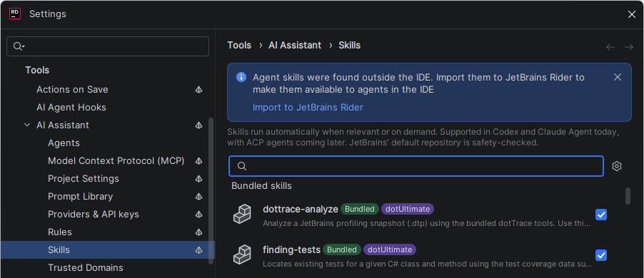644x278 pixels.
Task: Click the project-level icon beside Project Settings
Action: coord(198,179)
